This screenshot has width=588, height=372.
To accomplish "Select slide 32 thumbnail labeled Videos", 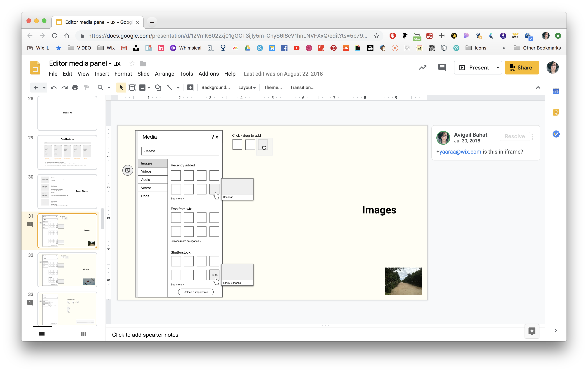I will [x=67, y=270].
